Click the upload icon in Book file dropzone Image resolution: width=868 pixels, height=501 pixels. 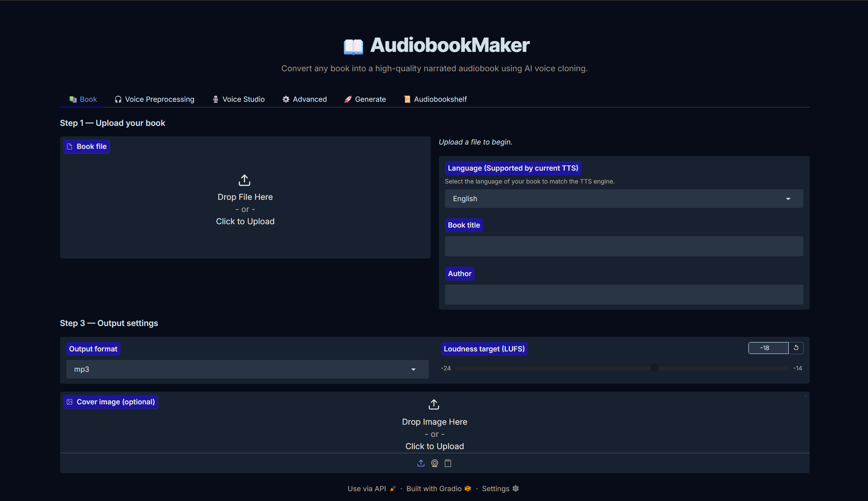point(244,180)
